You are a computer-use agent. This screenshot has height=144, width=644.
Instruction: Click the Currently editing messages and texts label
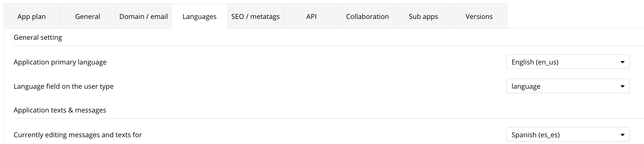coord(77,135)
